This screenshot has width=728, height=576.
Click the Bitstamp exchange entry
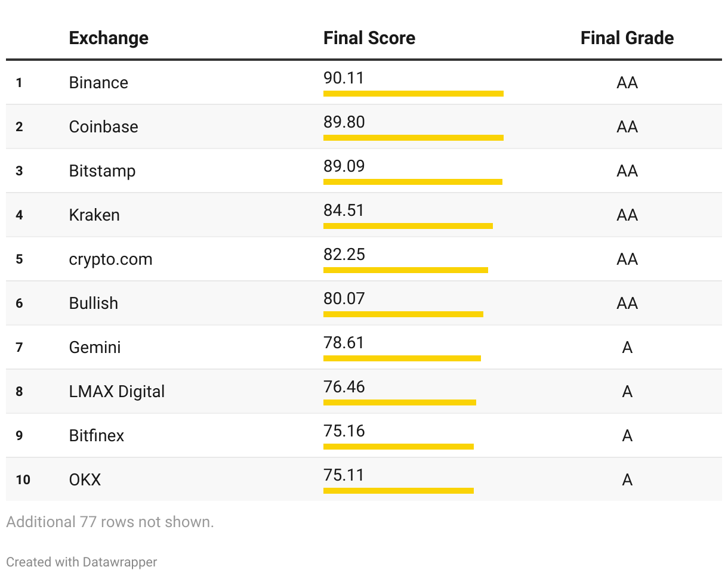(x=102, y=171)
